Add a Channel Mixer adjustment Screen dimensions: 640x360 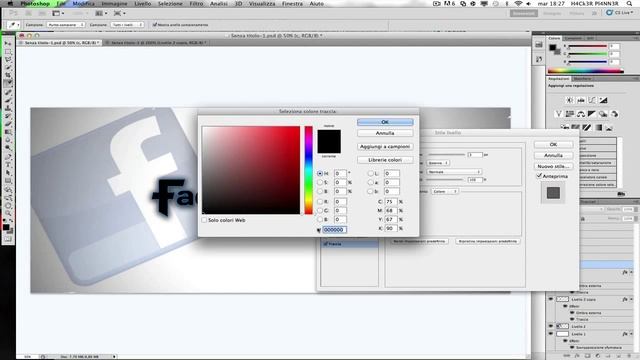coord(614,114)
